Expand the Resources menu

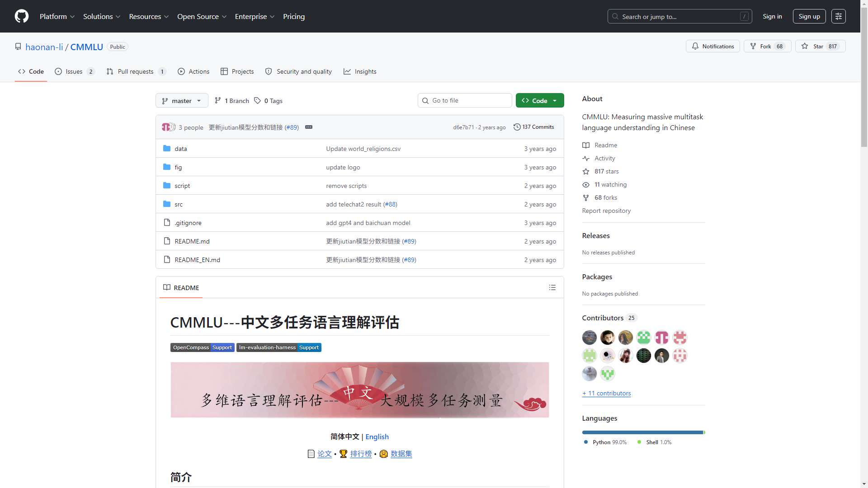149,16
